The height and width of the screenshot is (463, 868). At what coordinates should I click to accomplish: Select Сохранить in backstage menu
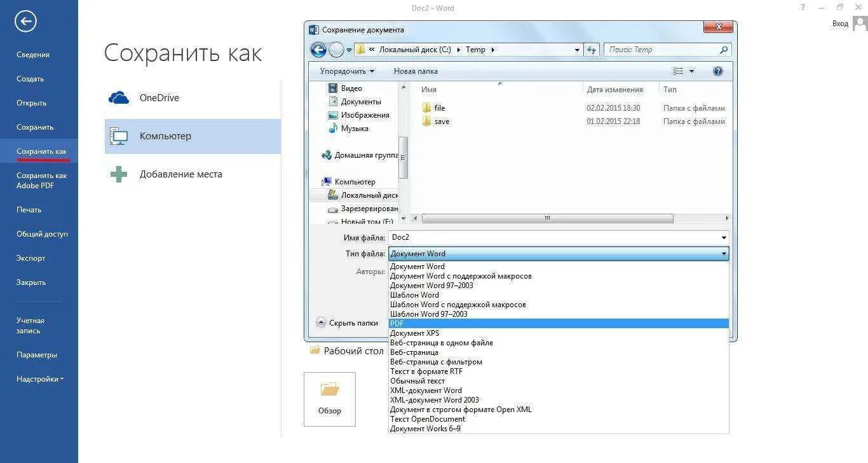click(x=35, y=127)
